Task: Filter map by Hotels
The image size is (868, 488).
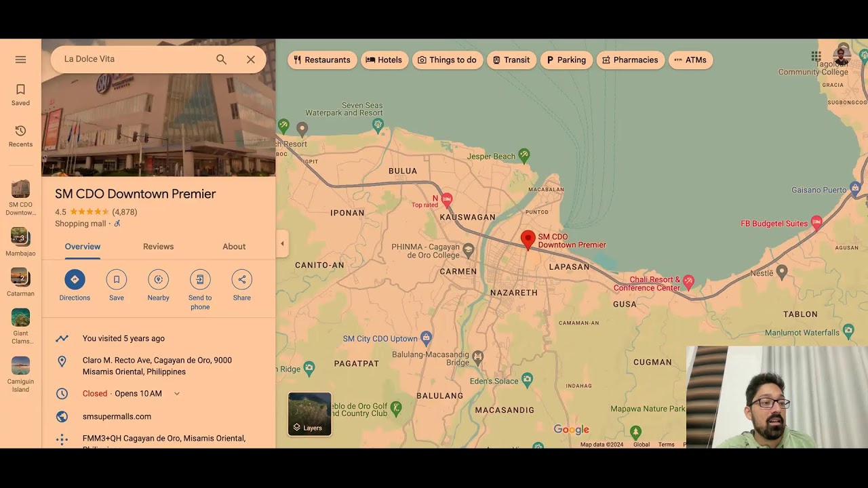Action: tap(384, 60)
